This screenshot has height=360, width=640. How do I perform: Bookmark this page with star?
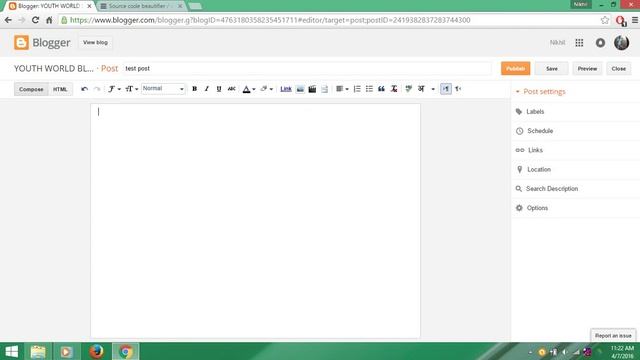coord(604,20)
